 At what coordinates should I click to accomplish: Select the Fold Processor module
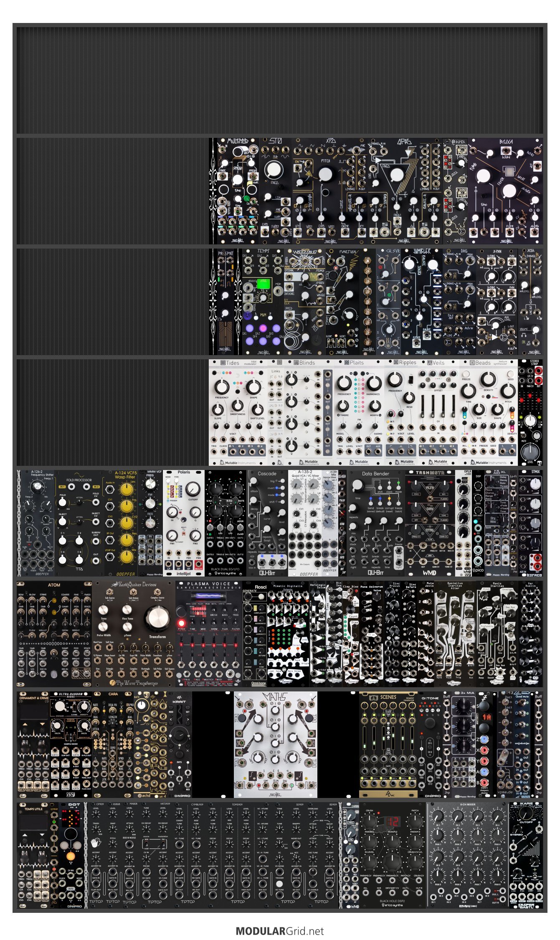pyautogui.click(x=79, y=523)
